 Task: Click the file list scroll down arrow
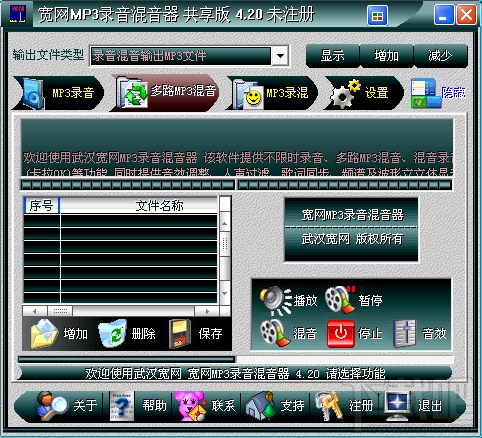225,293
